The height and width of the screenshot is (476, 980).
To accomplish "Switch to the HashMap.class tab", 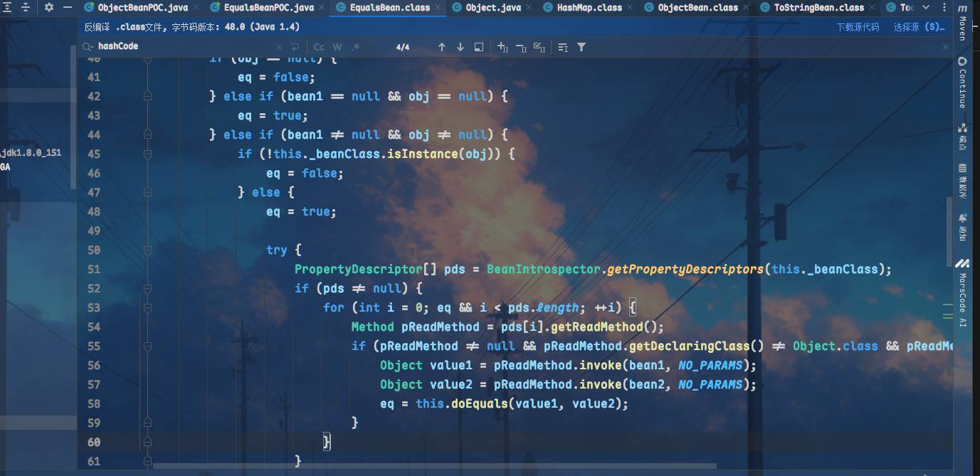I will (583, 8).
